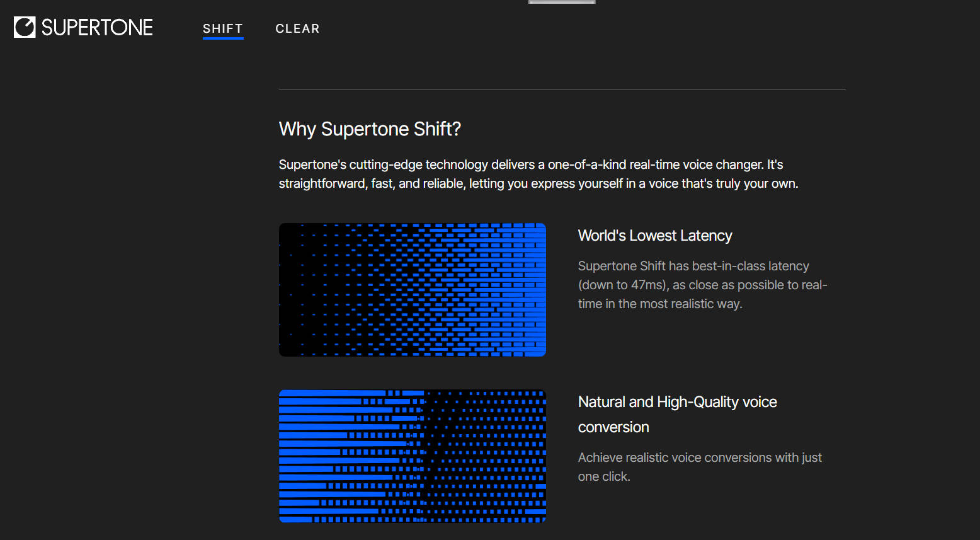Click the blue gradient dots pattern image
Viewport: 980px width, 540px height.
pos(413,289)
